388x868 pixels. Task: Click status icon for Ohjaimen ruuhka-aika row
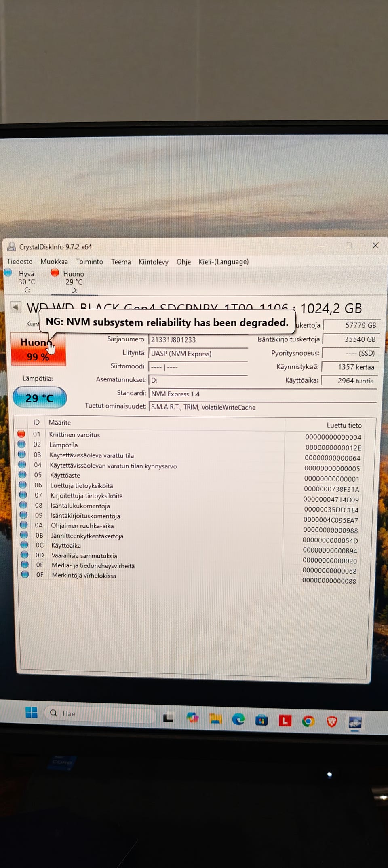24,525
